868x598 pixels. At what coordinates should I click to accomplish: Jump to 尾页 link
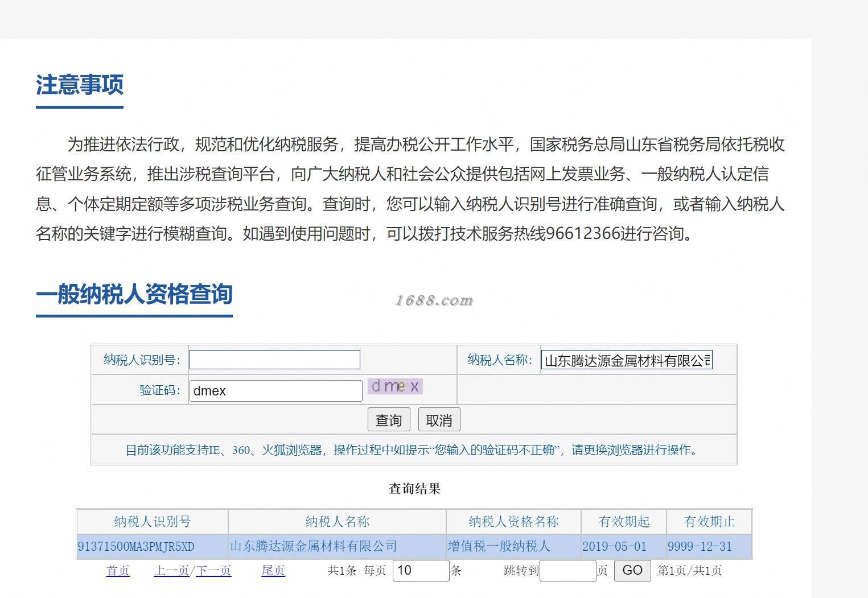273,571
